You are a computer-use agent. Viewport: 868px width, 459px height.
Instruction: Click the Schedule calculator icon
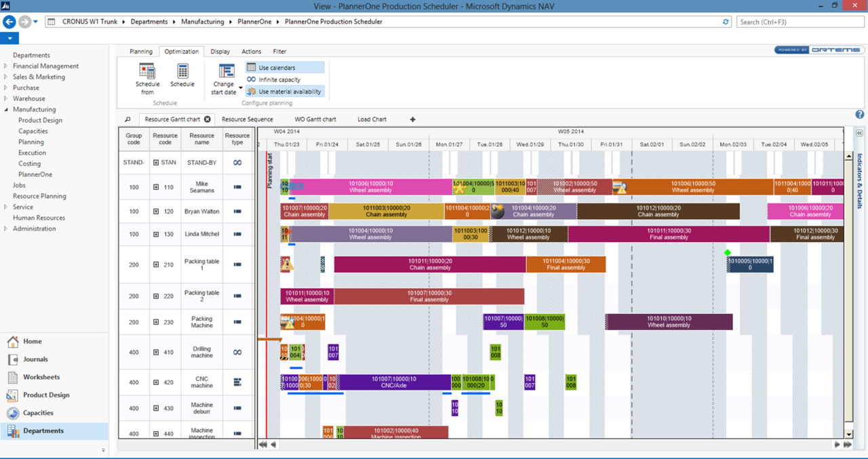182,71
